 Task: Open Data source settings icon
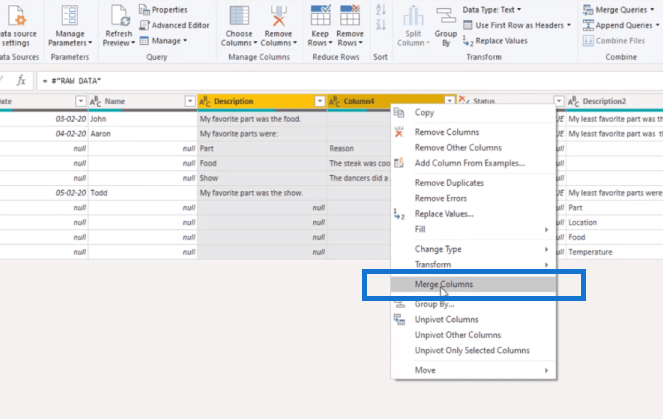(x=17, y=15)
